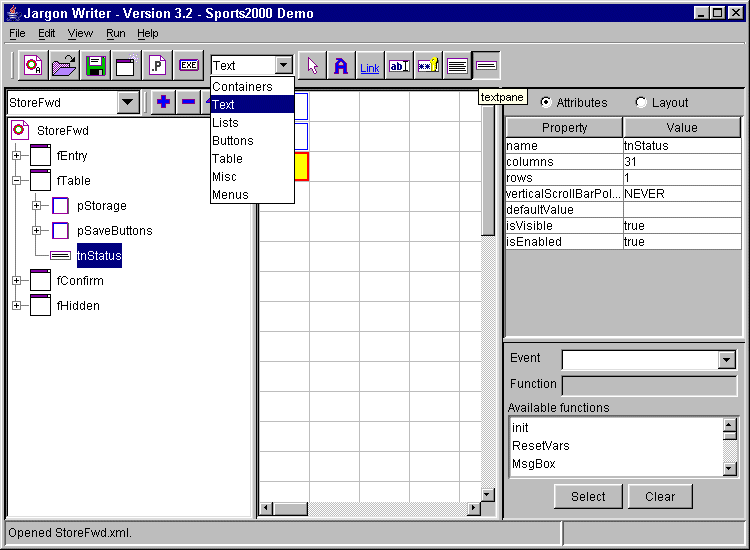Select MsgBox in Available functions list
Viewport: 750px width, 550px height.
(534, 464)
